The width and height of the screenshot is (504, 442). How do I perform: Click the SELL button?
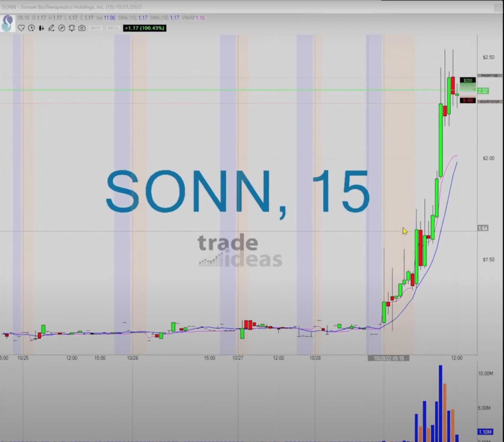pos(113,28)
